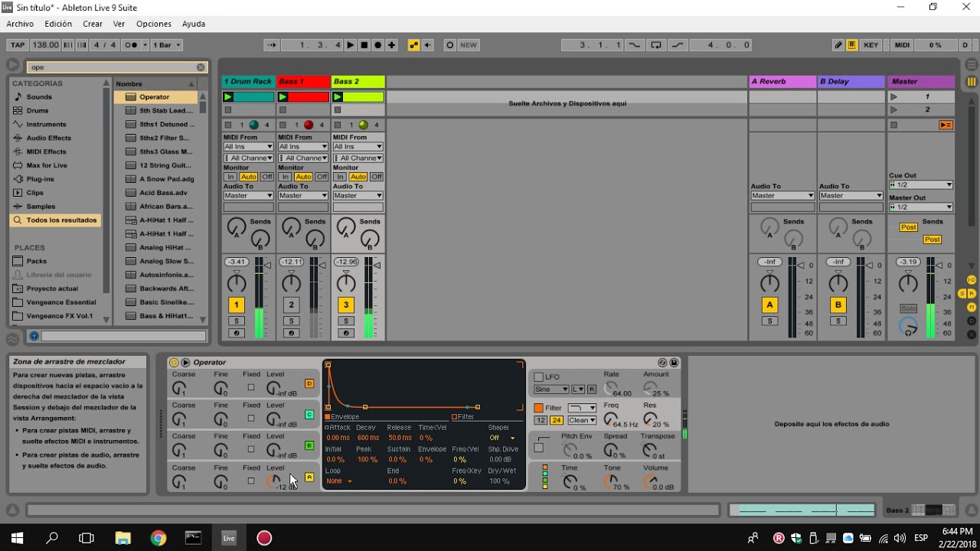Open Plug-ins category in browser
The image size is (980, 551).
coord(40,179)
